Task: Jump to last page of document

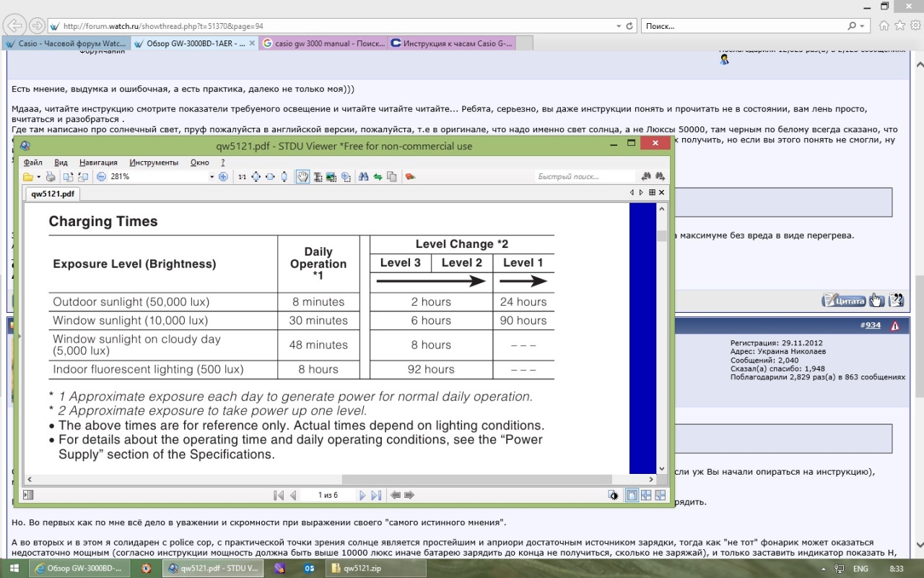Action: click(x=375, y=495)
